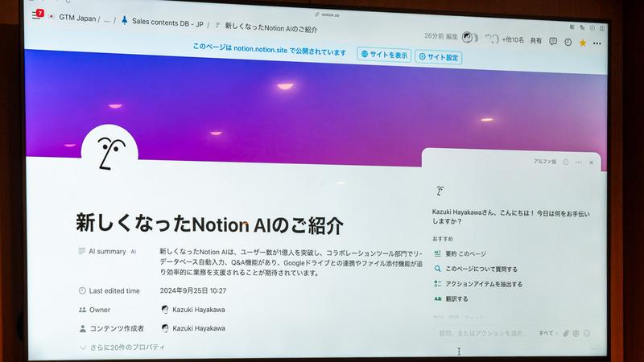Close the Notion AI panel
This screenshot has width=644, height=362.
[592, 163]
